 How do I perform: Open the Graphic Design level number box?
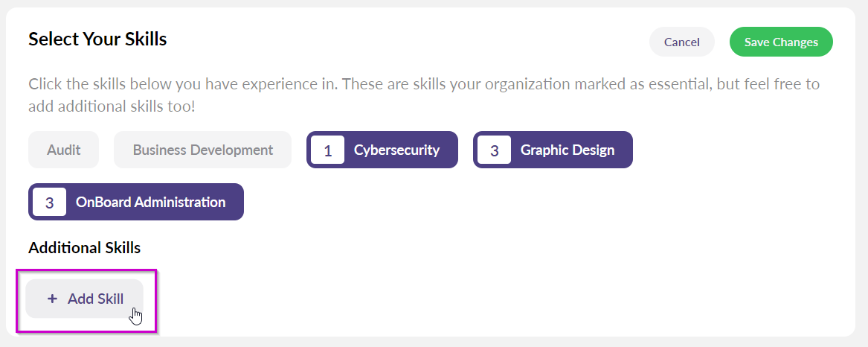(x=494, y=150)
